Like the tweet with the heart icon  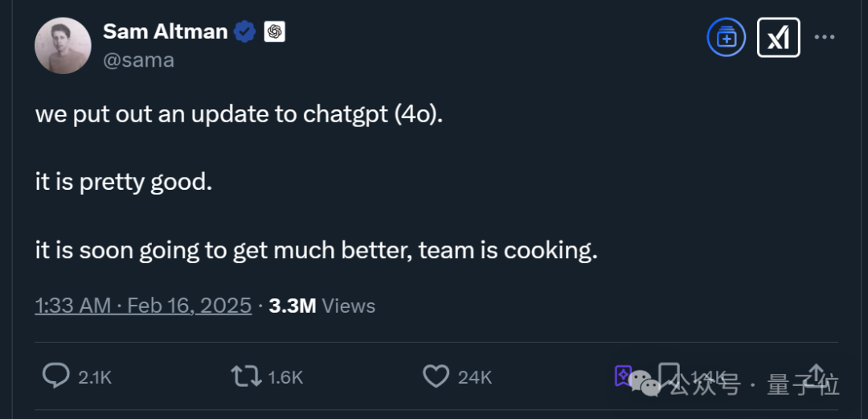point(436,376)
